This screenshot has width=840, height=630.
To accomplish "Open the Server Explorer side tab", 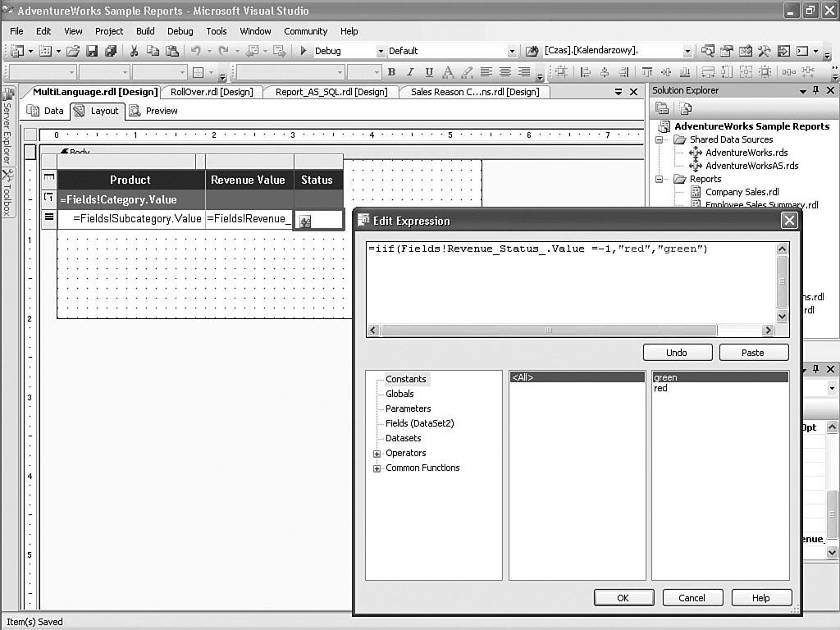I will [7, 126].
